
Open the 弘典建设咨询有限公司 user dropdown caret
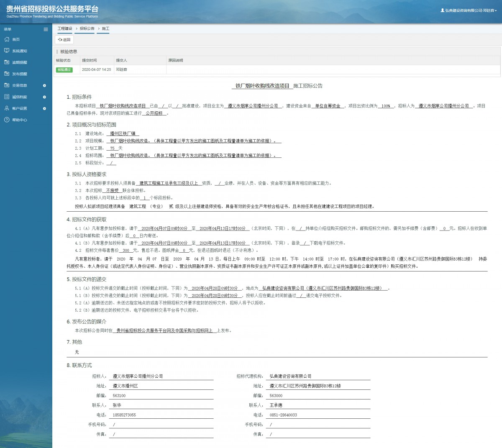coord(496,11)
